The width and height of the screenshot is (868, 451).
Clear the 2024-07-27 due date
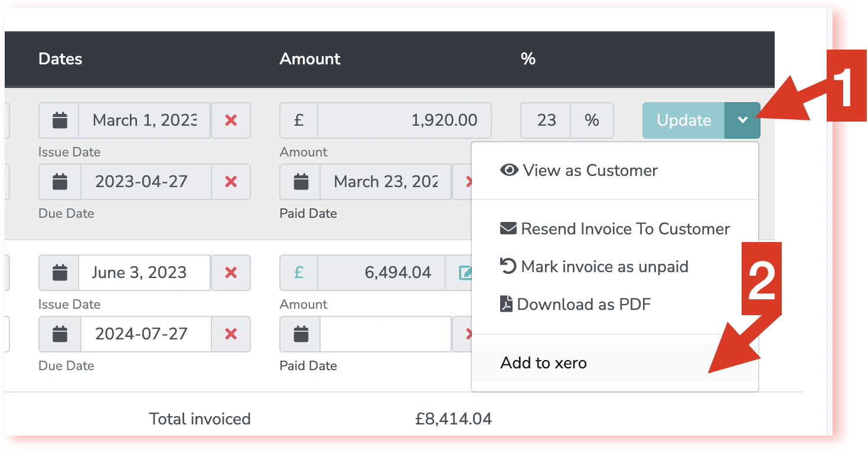pos(231,334)
